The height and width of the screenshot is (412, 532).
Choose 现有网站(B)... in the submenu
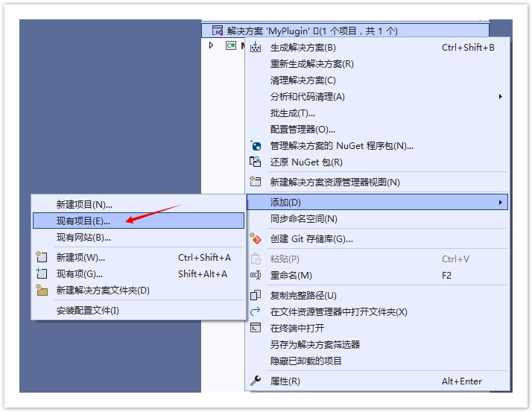pos(83,238)
